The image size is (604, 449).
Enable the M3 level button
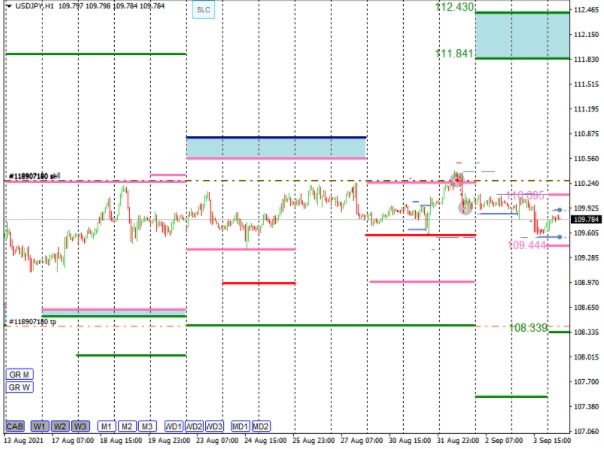147,426
